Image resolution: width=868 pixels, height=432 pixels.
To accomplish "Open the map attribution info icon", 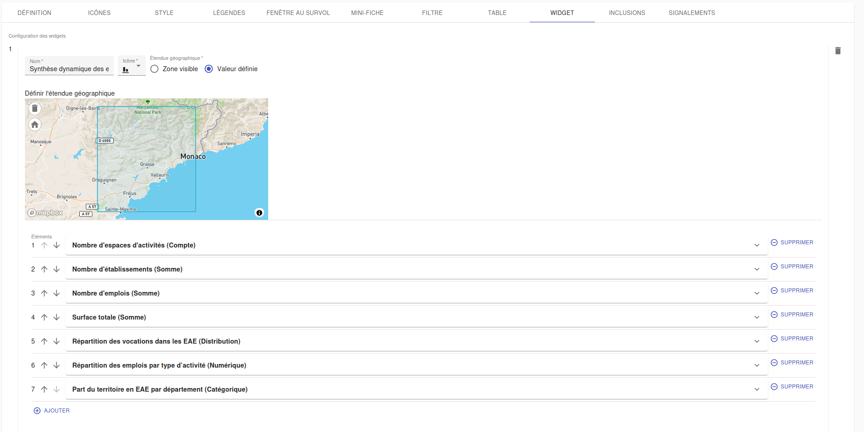I will point(259,213).
